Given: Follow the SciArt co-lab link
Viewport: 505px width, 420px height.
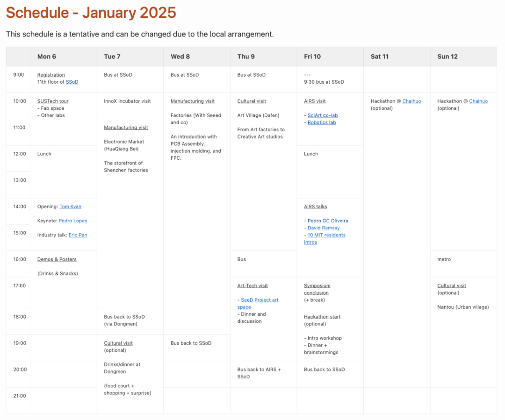Looking at the screenshot, I should pyautogui.click(x=323, y=115).
